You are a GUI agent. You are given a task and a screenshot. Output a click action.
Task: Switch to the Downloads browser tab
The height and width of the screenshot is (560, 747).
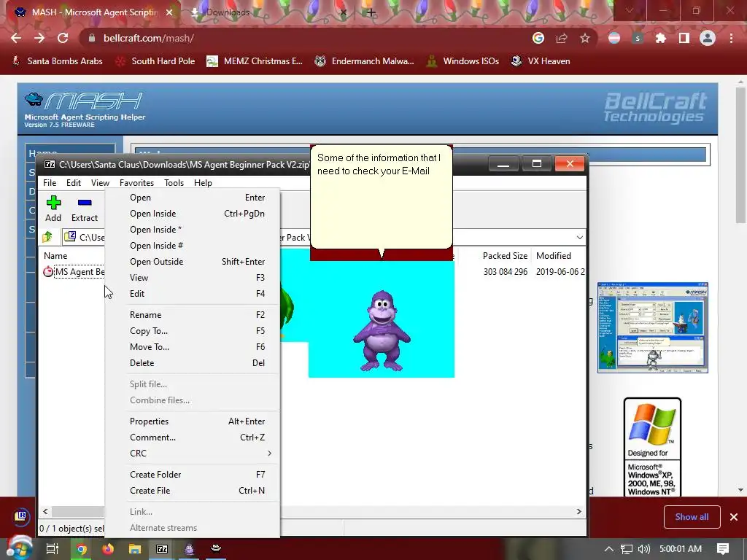point(269,12)
